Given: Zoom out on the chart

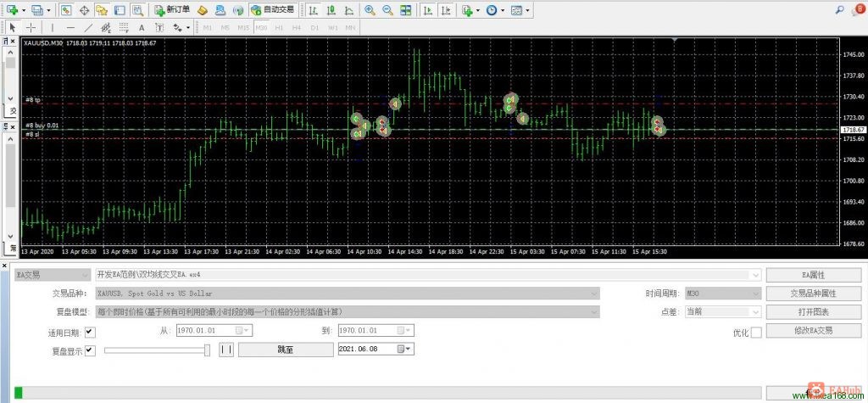Looking at the screenshot, I should 387,10.
